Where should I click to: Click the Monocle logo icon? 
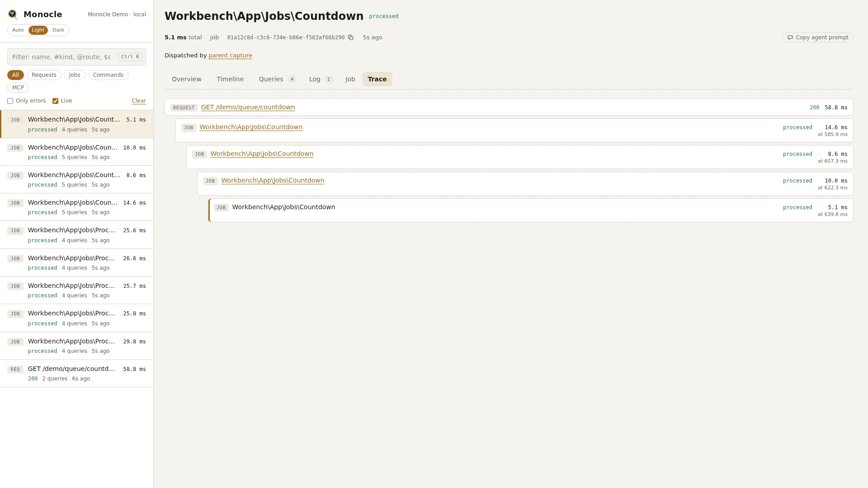pyautogui.click(x=13, y=14)
